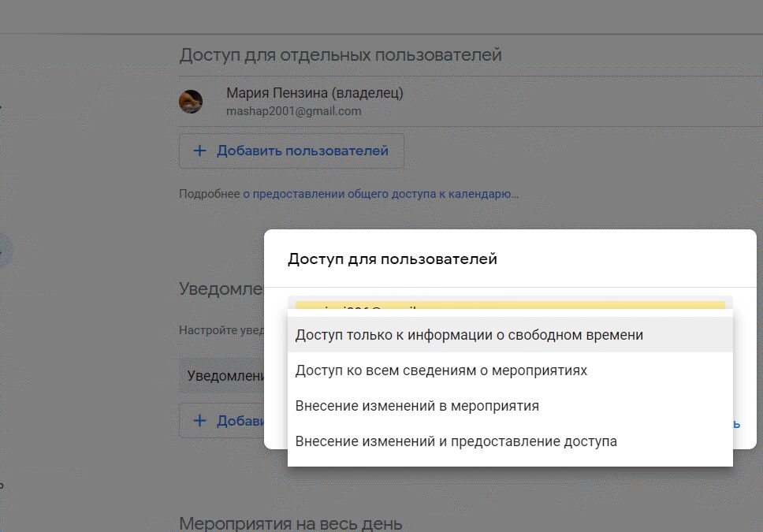The image size is (763, 532).
Task: Click the mashap2001@gmail.com address
Action: pos(293,111)
